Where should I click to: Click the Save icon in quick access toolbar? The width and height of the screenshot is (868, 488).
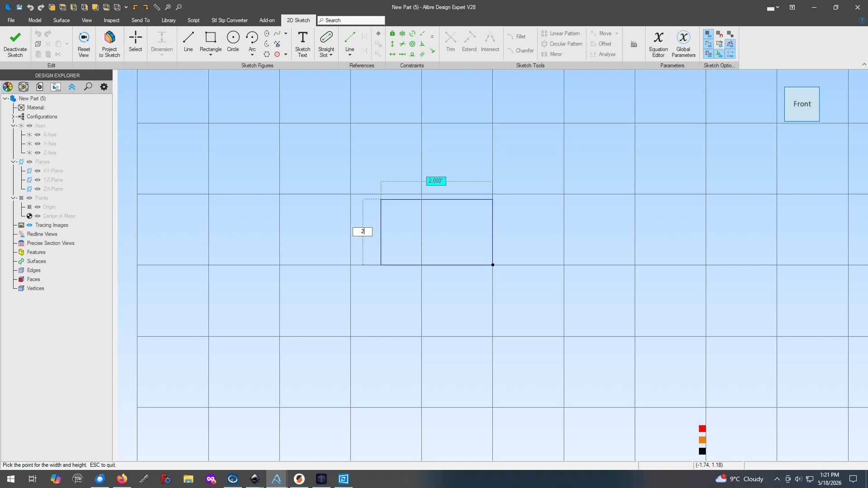pos(19,7)
